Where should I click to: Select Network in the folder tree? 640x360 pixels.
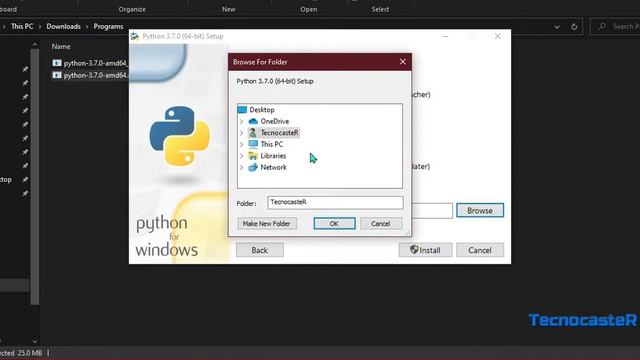(x=273, y=167)
